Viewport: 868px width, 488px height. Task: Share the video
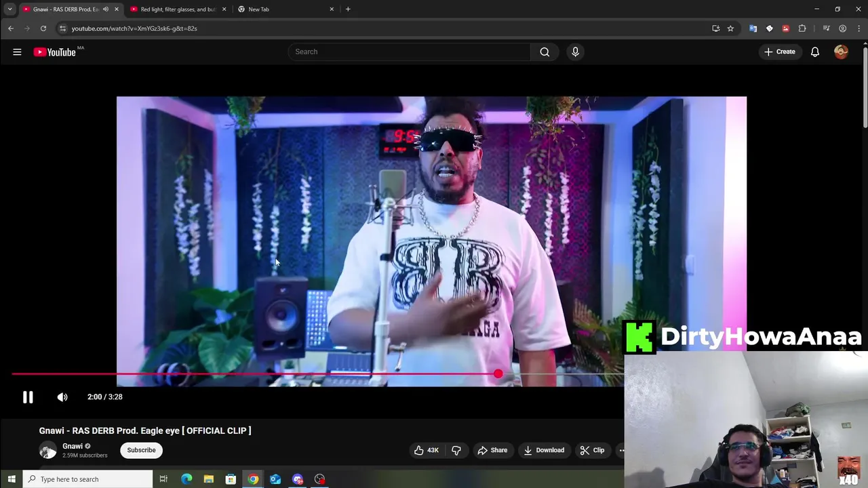pyautogui.click(x=492, y=450)
